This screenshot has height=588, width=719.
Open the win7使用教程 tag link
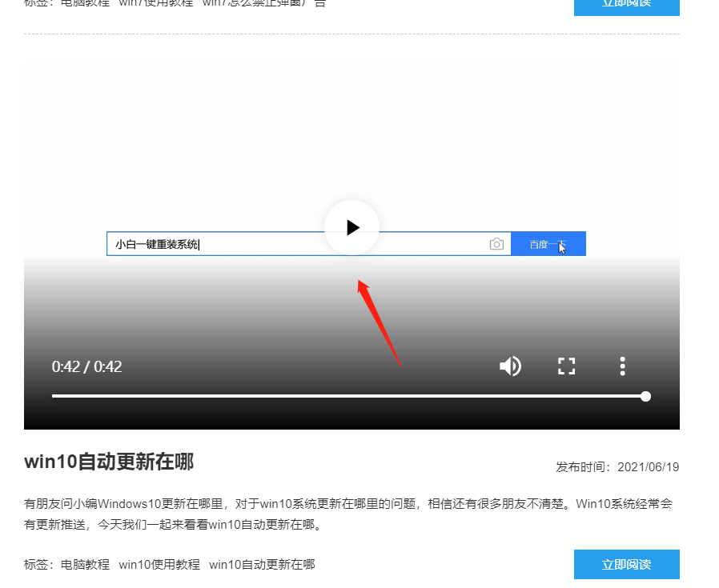152,3
